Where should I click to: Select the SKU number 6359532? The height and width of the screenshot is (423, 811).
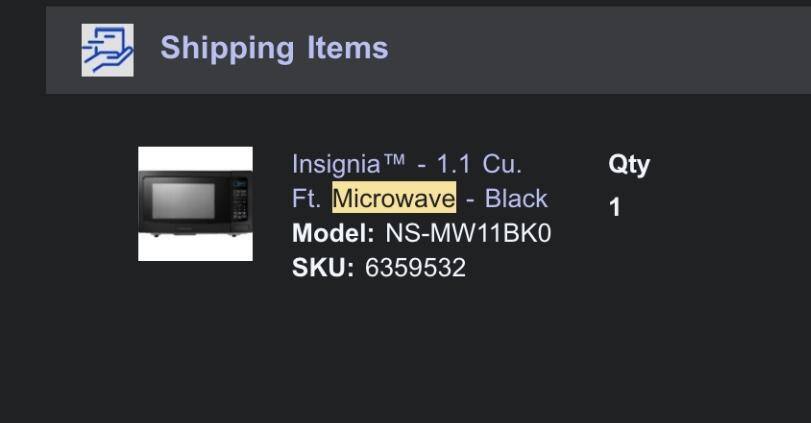415,268
